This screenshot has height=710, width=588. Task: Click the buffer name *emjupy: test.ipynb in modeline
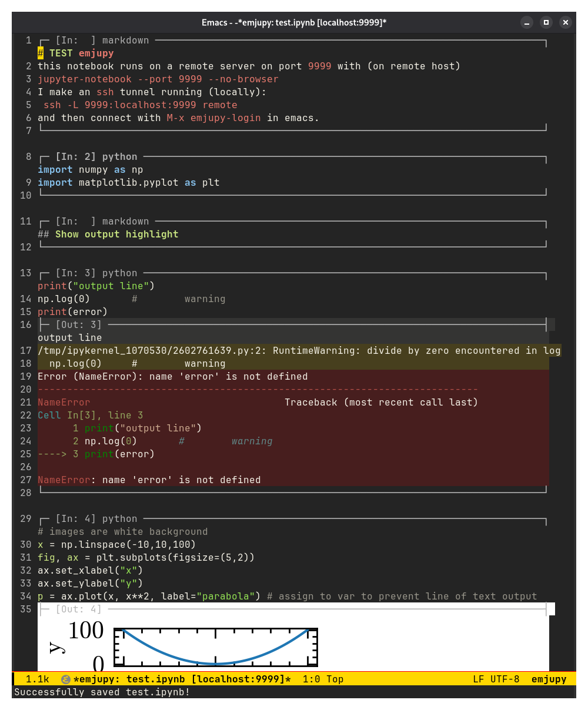tap(129, 679)
